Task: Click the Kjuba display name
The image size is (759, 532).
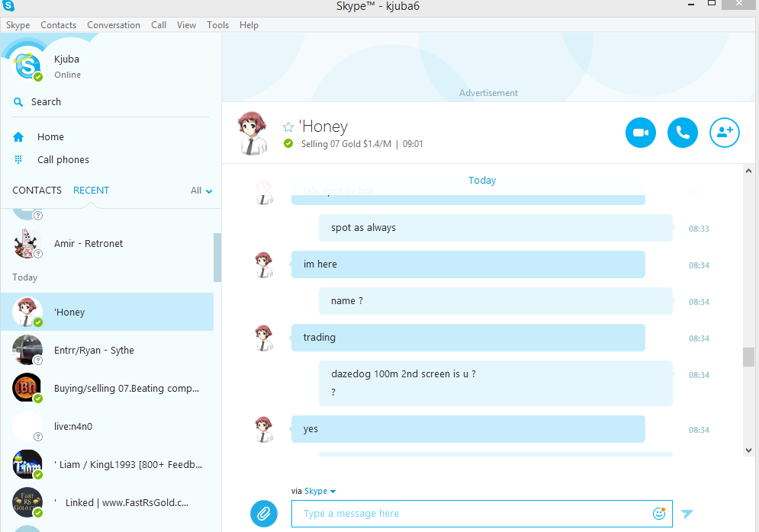Action: pos(67,59)
